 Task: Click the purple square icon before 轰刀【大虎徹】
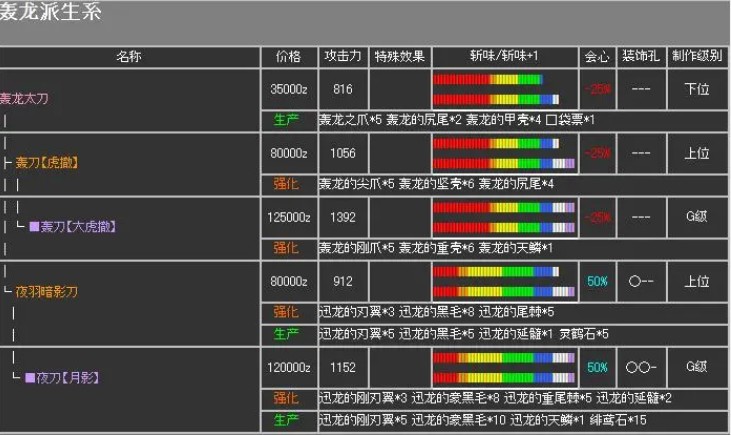click(x=33, y=227)
